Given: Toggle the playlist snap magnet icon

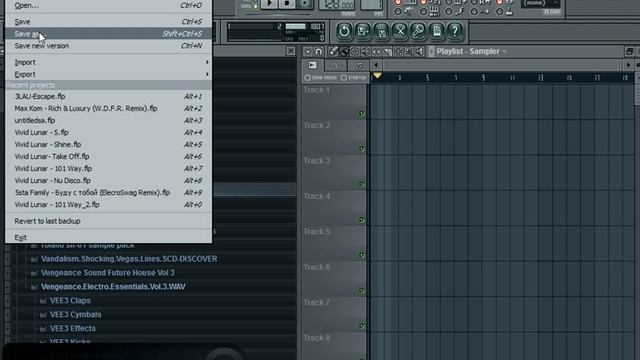Looking at the screenshot, I should point(319,51).
